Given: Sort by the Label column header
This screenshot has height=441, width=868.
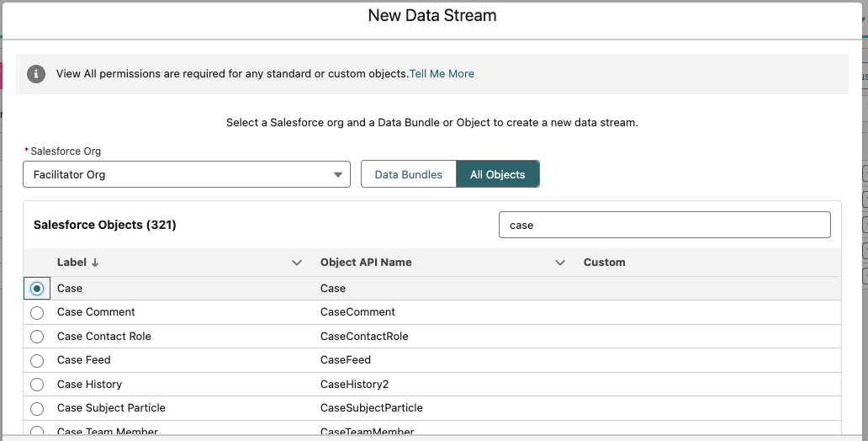Looking at the screenshot, I should pyautogui.click(x=71, y=263).
